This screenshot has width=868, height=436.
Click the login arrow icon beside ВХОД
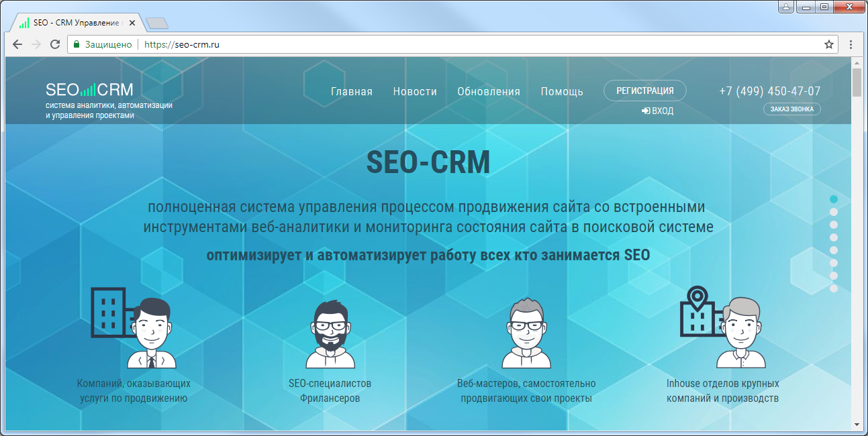[x=646, y=111]
